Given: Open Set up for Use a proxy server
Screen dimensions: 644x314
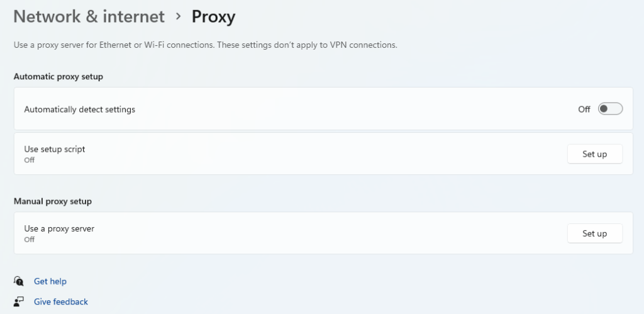Looking at the screenshot, I should (x=595, y=233).
